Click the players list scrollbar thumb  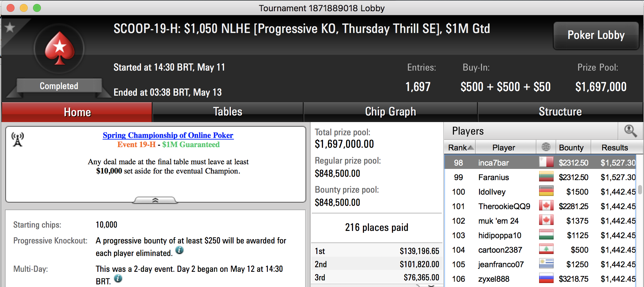pyautogui.click(x=640, y=189)
